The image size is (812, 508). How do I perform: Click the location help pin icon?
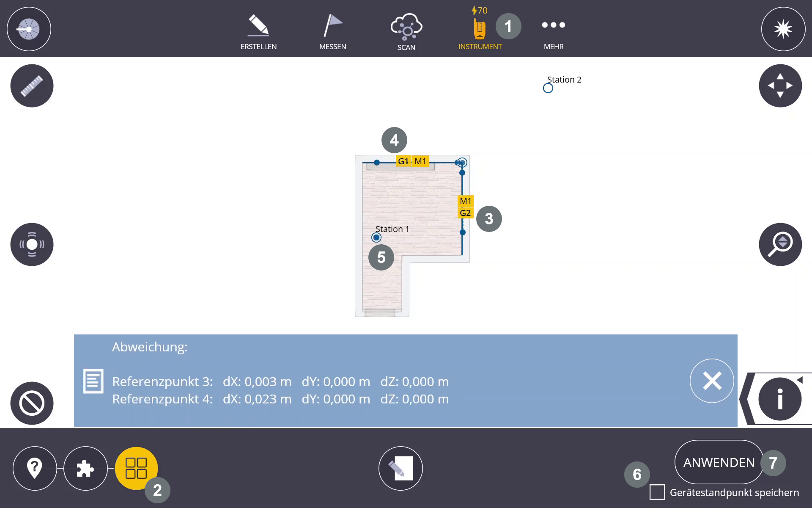[x=35, y=468]
